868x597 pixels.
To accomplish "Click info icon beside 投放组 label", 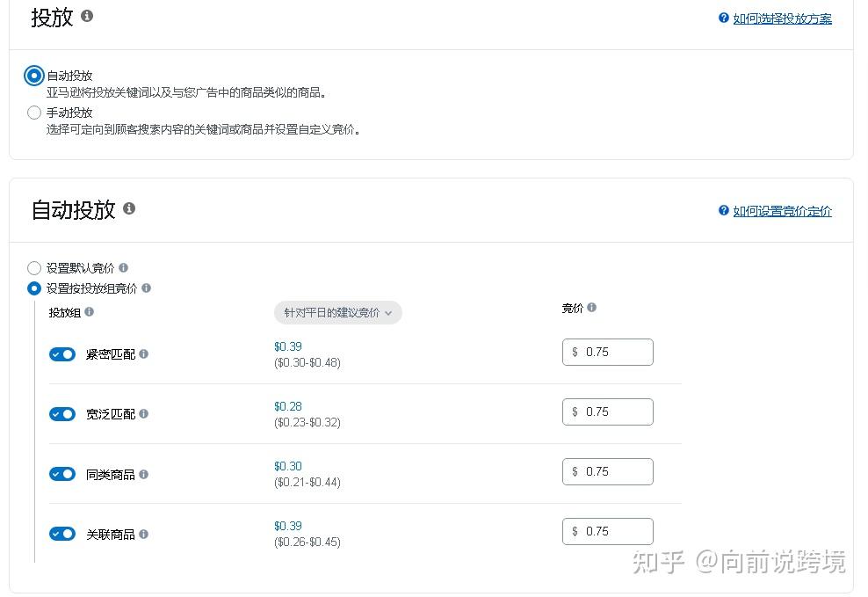I will [x=89, y=312].
